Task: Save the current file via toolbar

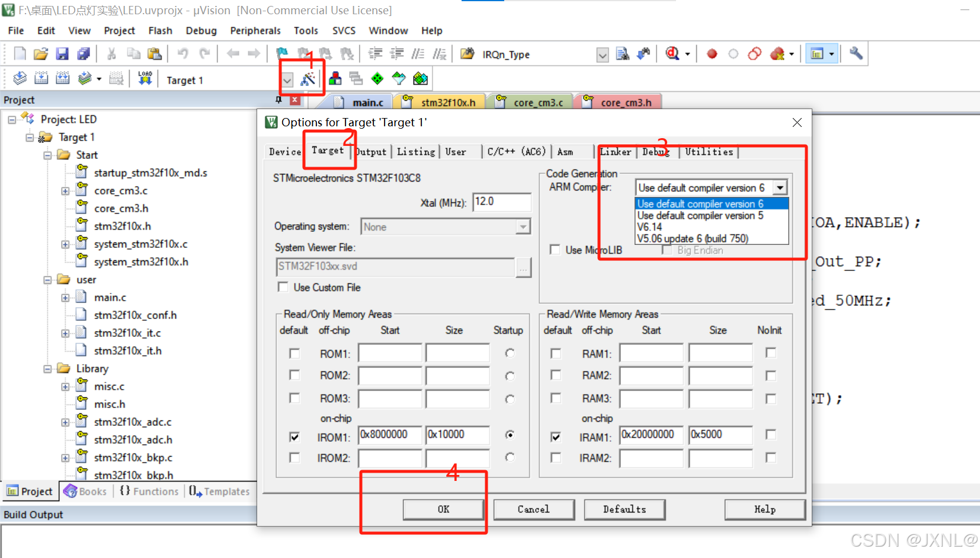Action: pyautogui.click(x=62, y=54)
